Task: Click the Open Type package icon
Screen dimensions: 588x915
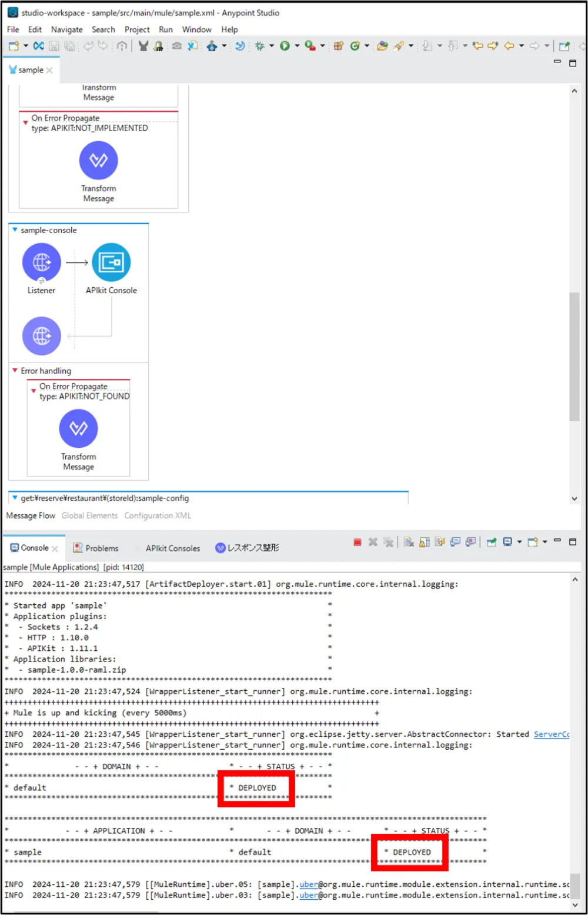Action: pos(338,46)
